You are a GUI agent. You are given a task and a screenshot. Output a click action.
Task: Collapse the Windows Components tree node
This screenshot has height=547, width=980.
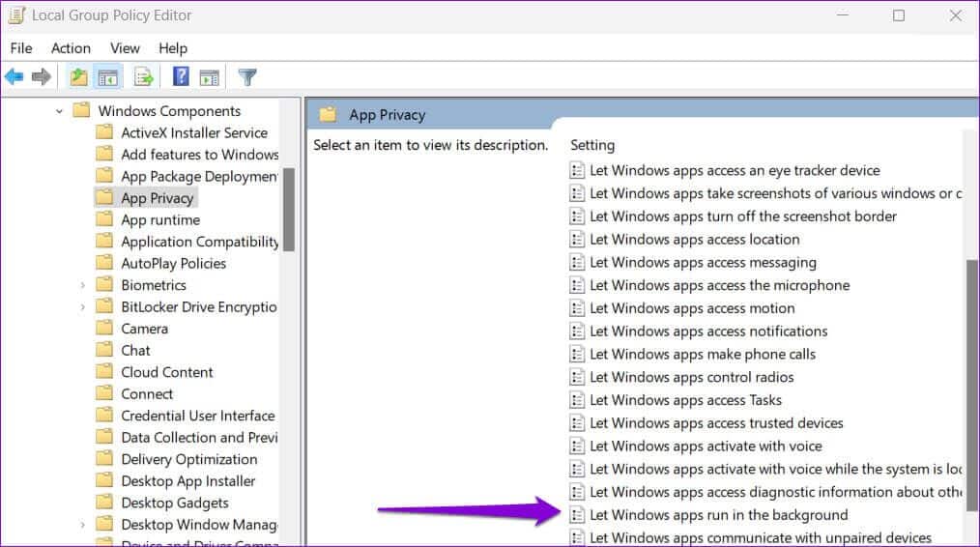pyautogui.click(x=60, y=111)
